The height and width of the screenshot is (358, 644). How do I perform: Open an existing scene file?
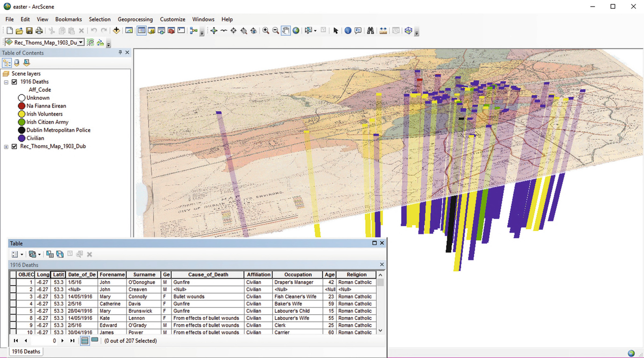pyautogui.click(x=19, y=31)
